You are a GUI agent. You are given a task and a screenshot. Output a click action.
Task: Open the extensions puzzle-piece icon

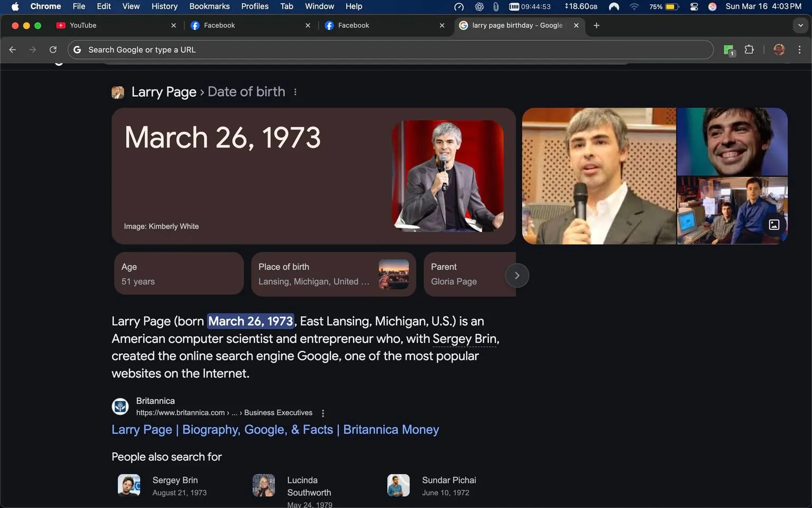coord(749,49)
